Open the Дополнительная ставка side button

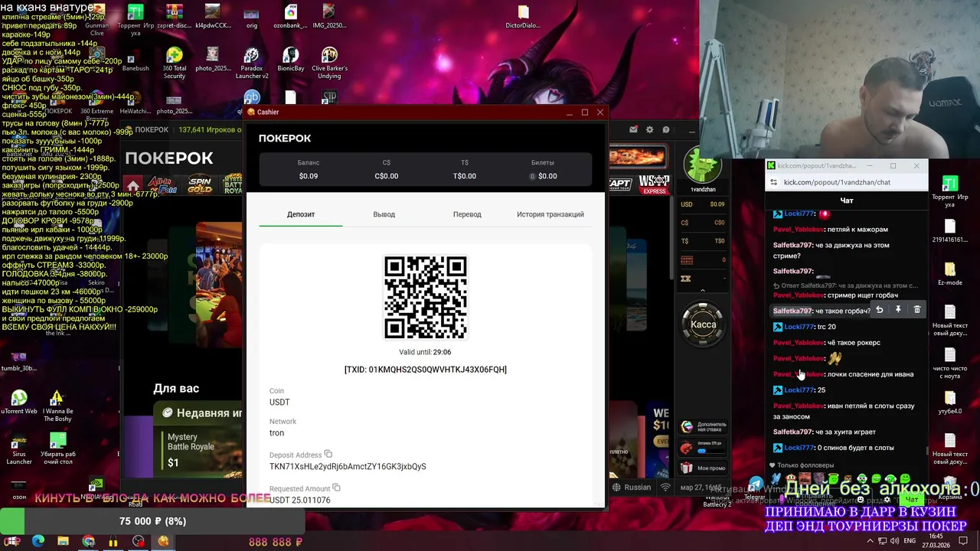point(704,427)
